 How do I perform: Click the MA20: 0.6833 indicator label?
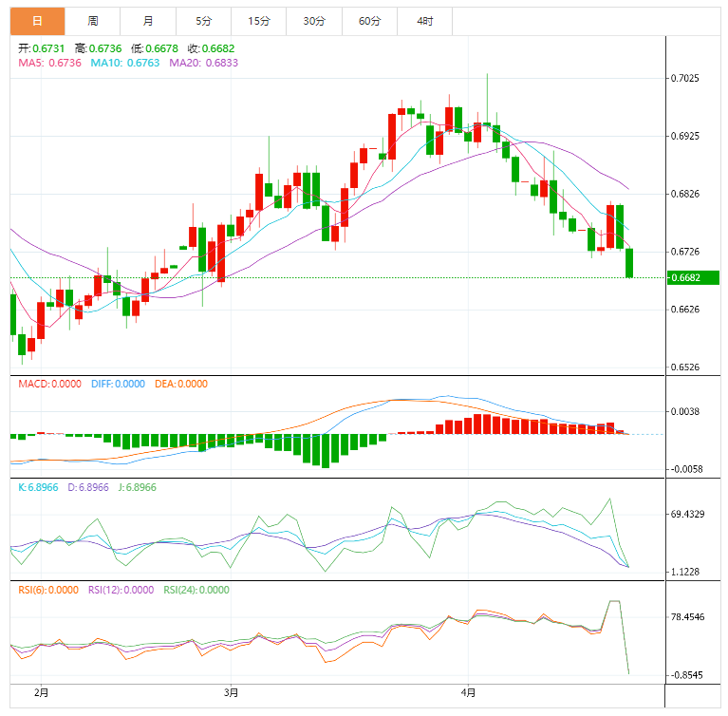click(x=204, y=63)
